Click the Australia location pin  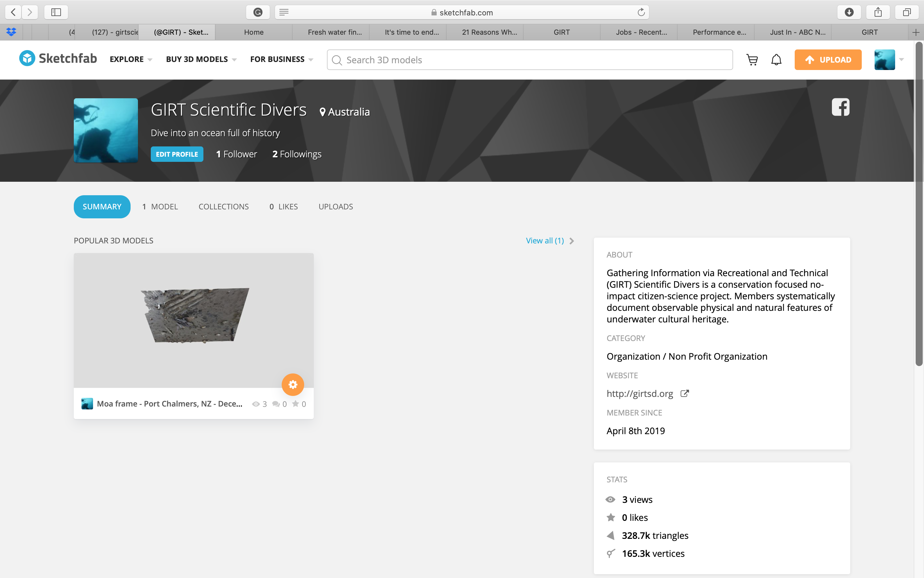pos(323,112)
